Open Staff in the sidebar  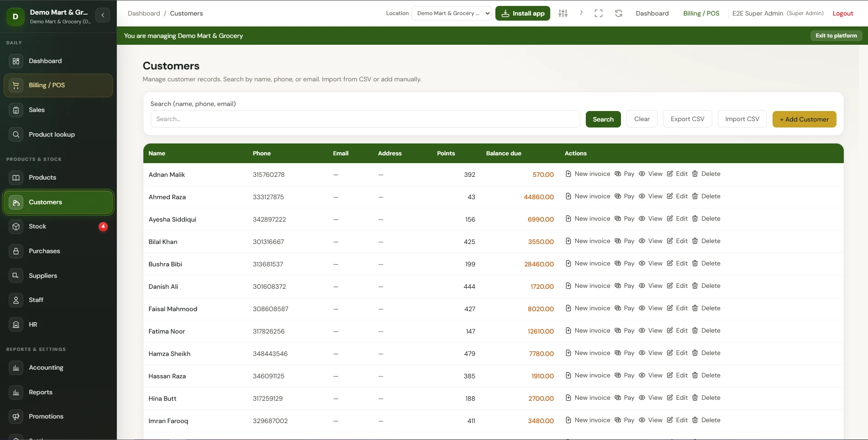point(58,300)
